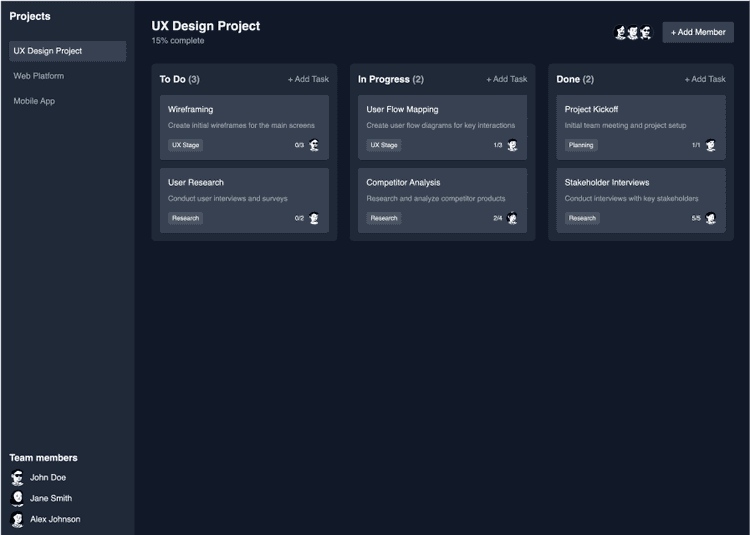Click avatar on Competitor Analysis card

pos(512,218)
